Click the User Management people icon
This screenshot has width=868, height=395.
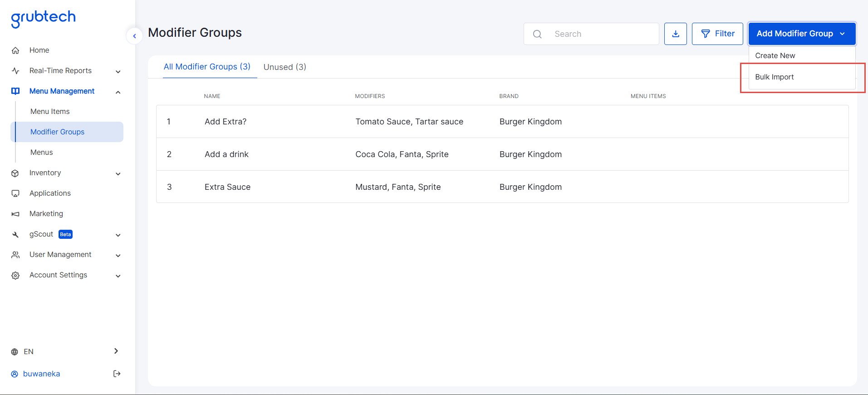[15, 255]
